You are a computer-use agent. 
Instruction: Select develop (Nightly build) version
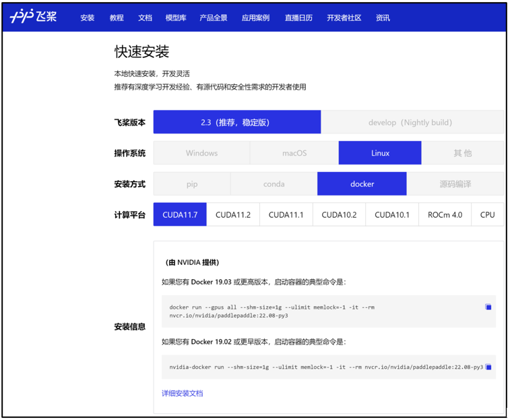[x=412, y=122]
